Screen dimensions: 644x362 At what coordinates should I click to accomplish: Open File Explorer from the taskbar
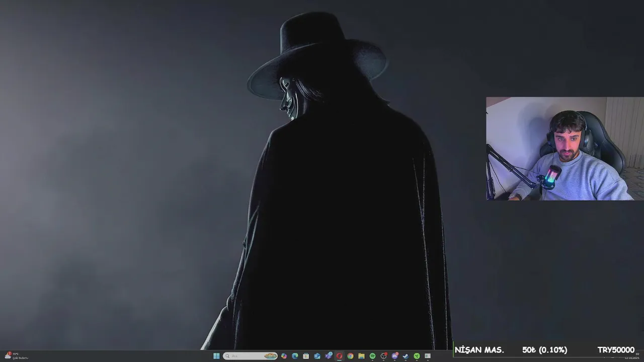(361, 356)
